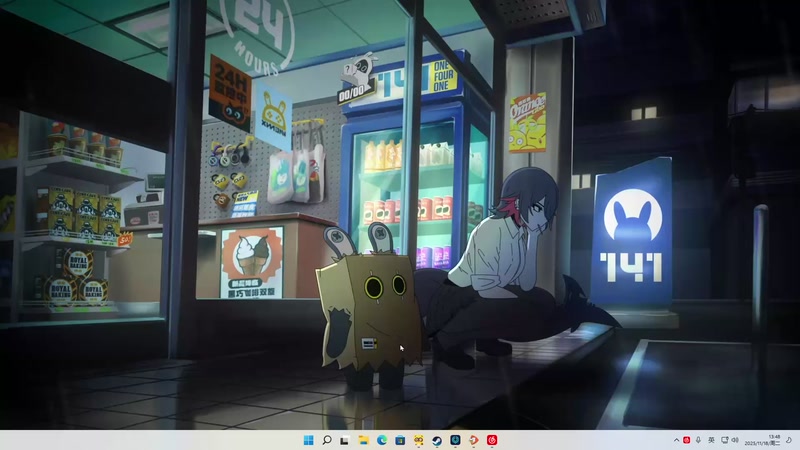Open NetEase Cloud Music on taskbar
The height and width of the screenshot is (450, 800).
click(492, 440)
